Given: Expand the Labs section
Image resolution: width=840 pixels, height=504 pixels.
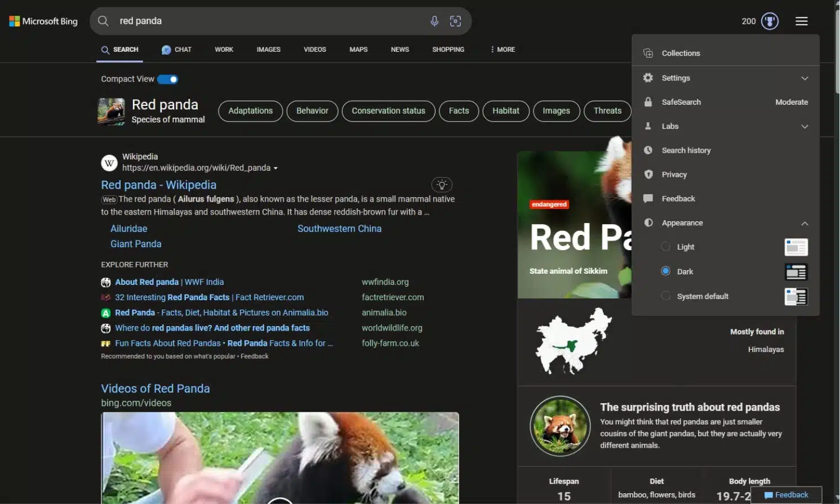Looking at the screenshot, I should tap(804, 127).
